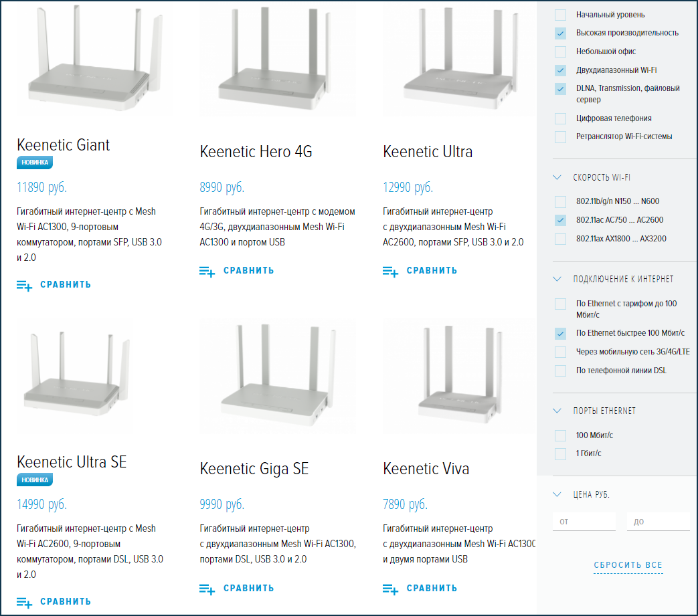Click the minimum price 'от' input field
The width and height of the screenshot is (698, 616).
pyautogui.click(x=584, y=521)
